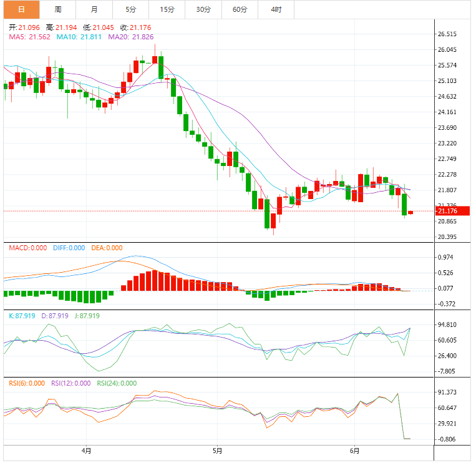The width and height of the screenshot is (476, 468).
Task: Click the lowest red candlestick in mid-May
Action: pos(273,221)
